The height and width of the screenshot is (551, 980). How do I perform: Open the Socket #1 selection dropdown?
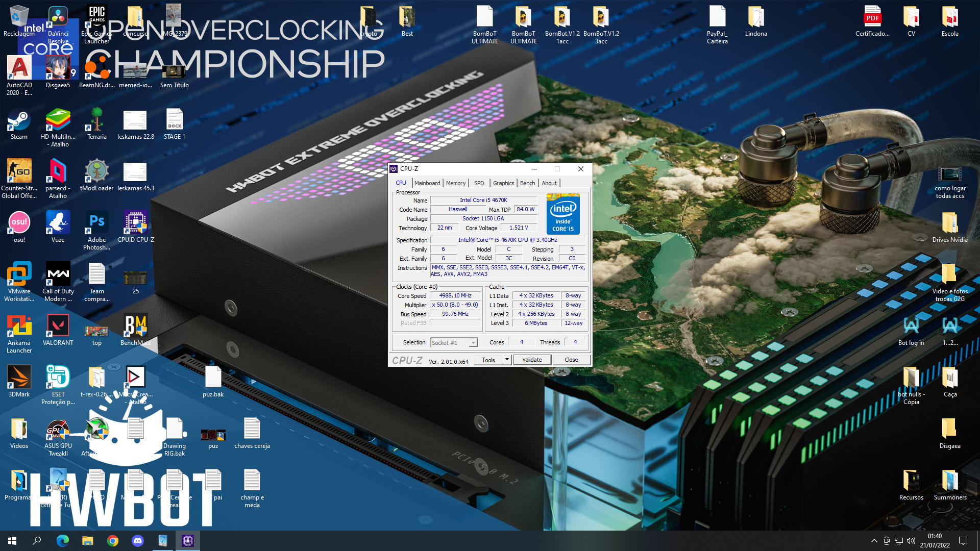tap(454, 343)
